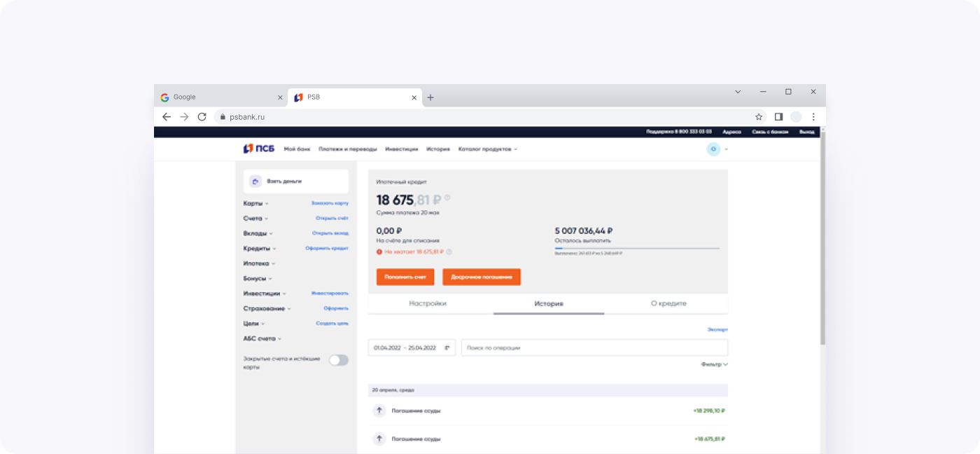Click the info icon beside the payment amount
The height and width of the screenshot is (454, 980).
(447, 198)
